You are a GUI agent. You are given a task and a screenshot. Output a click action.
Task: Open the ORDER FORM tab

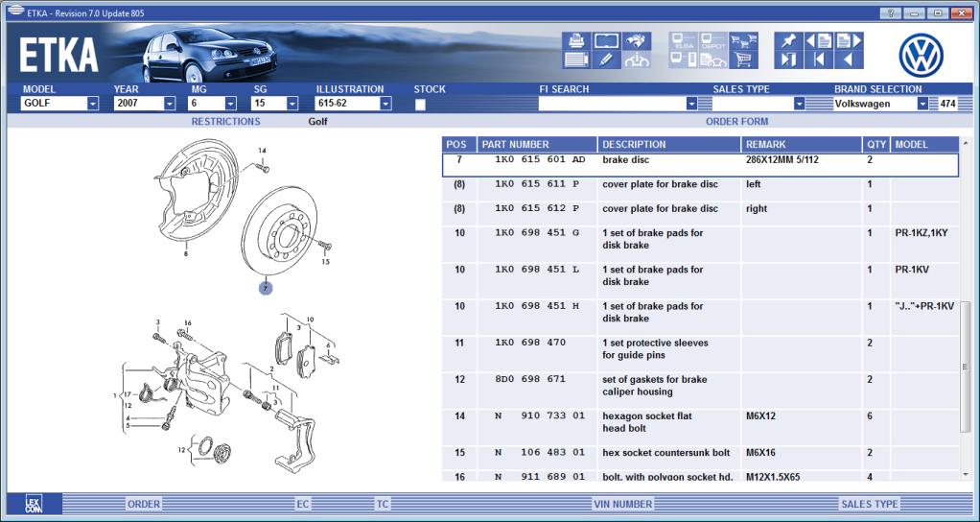[x=736, y=121]
